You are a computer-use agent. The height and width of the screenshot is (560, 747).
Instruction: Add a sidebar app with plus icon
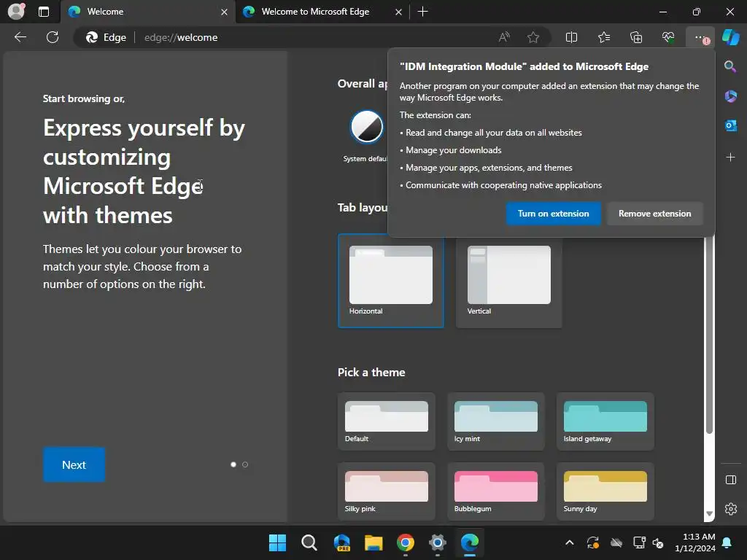pos(730,157)
